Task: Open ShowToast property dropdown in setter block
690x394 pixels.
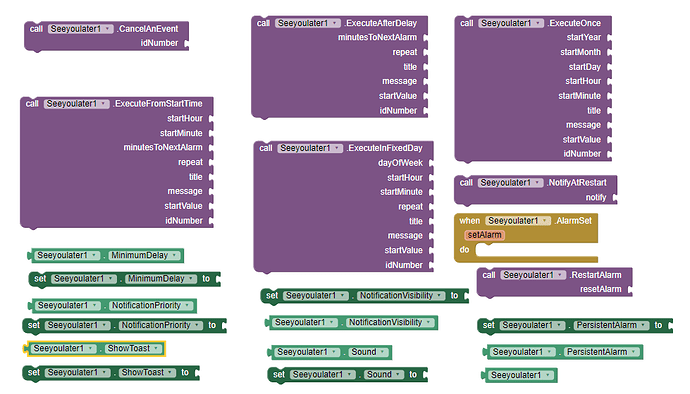Action: click(147, 372)
